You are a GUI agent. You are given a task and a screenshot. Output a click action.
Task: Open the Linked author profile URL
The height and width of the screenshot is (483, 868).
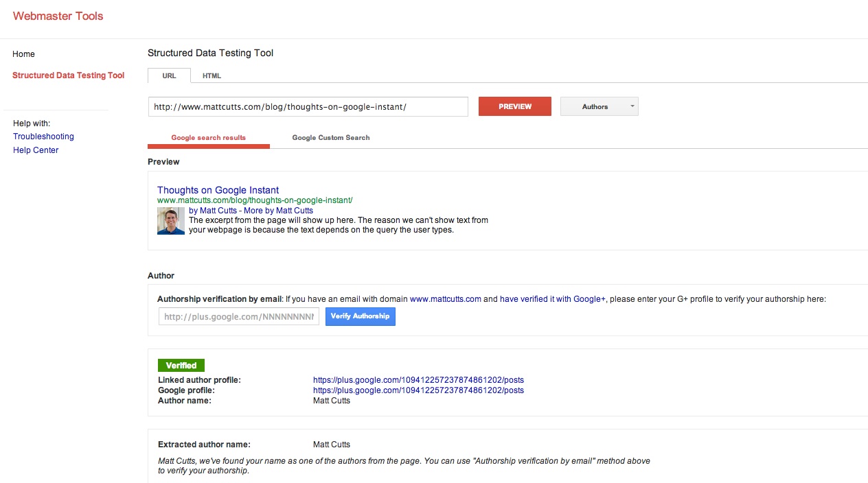point(418,380)
